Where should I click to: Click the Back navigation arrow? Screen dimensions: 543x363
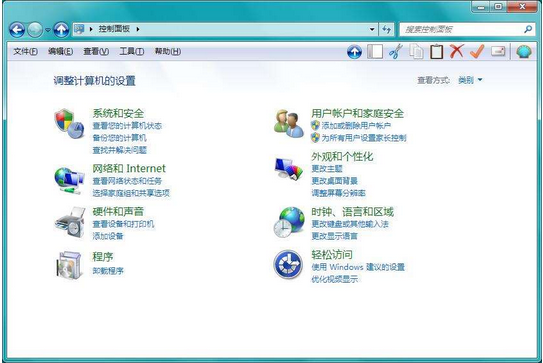click(17, 30)
